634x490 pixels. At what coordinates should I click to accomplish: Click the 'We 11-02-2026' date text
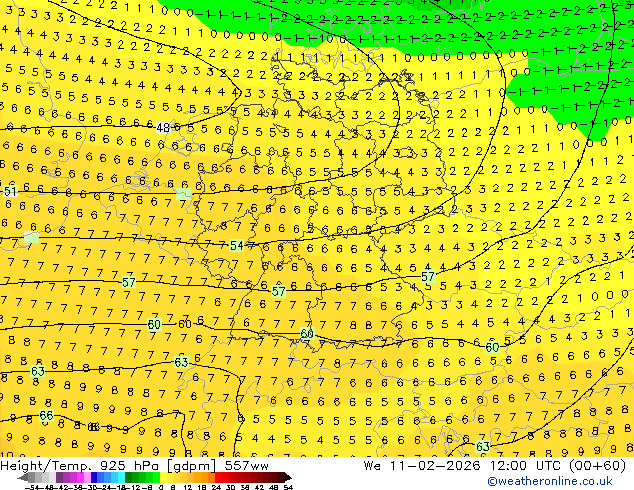[x=422, y=466]
